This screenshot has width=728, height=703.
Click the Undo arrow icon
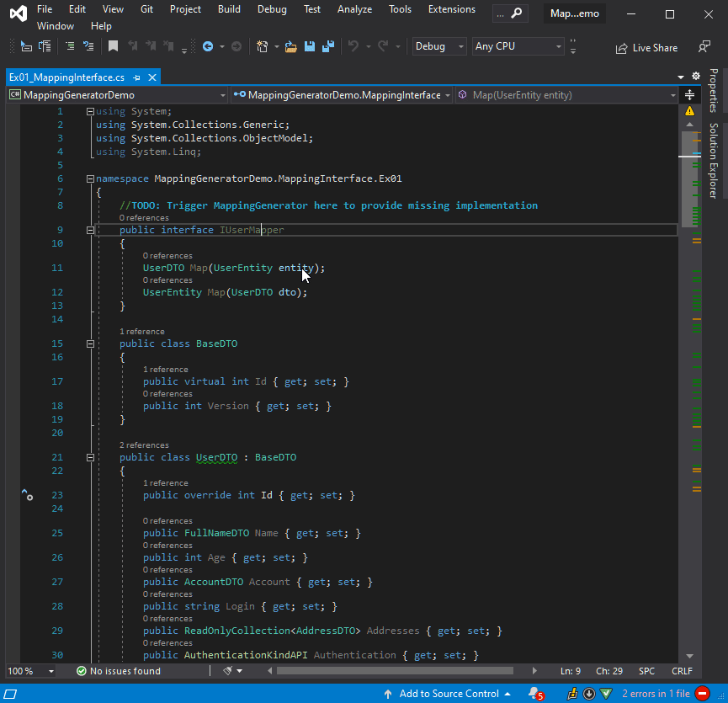(353, 46)
